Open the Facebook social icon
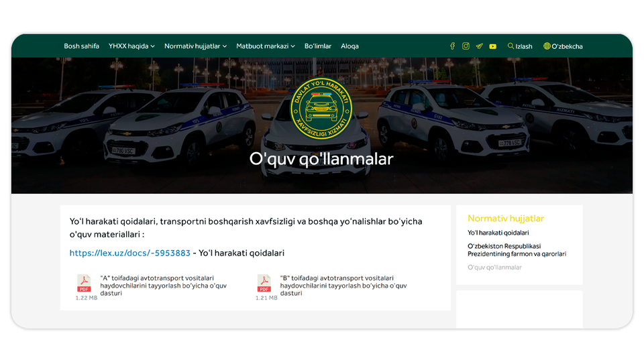The width and height of the screenshot is (644, 362). 452,46
